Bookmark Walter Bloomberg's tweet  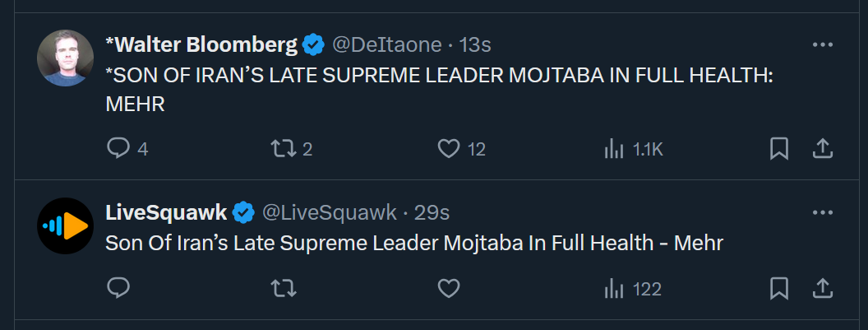(779, 149)
